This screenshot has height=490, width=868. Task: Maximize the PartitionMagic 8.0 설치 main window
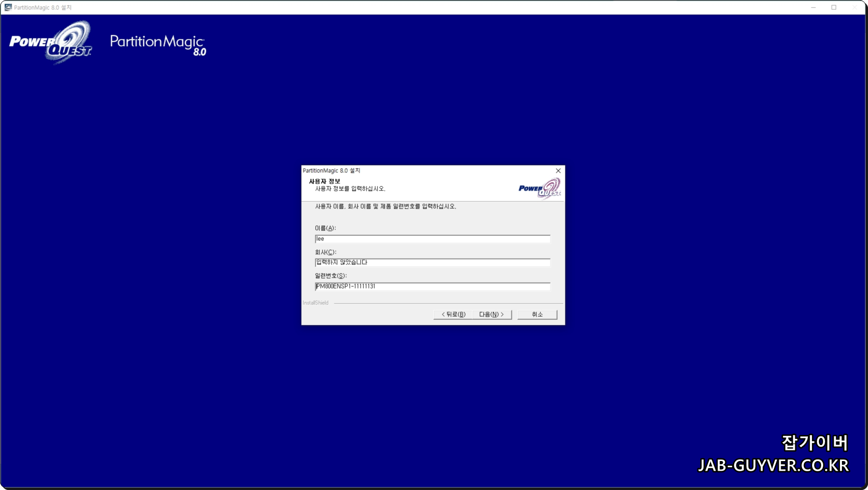pyautogui.click(x=834, y=7)
